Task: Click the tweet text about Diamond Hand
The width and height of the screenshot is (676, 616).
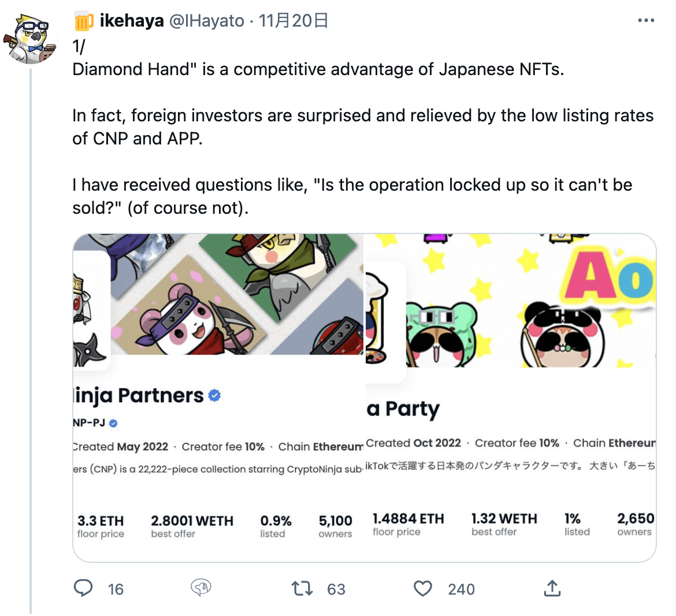Action: [x=318, y=69]
